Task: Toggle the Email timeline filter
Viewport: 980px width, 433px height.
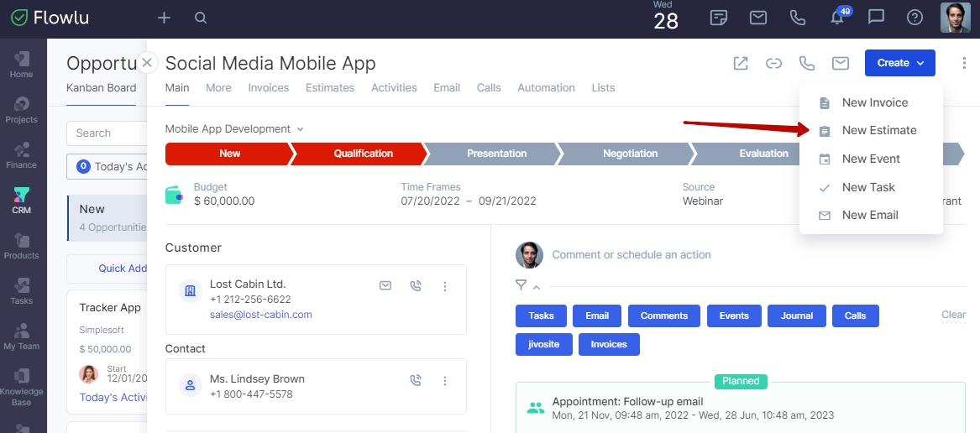Action: [x=597, y=316]
